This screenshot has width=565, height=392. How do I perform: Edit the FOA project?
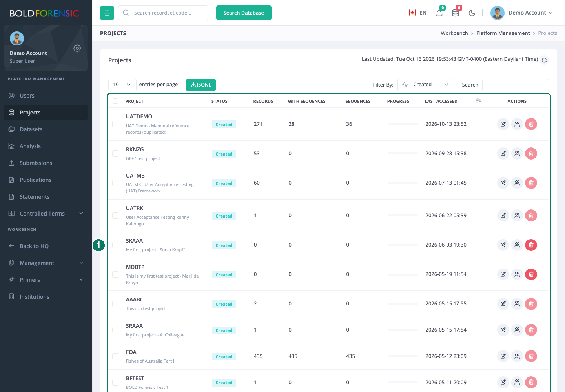(503, 356)
